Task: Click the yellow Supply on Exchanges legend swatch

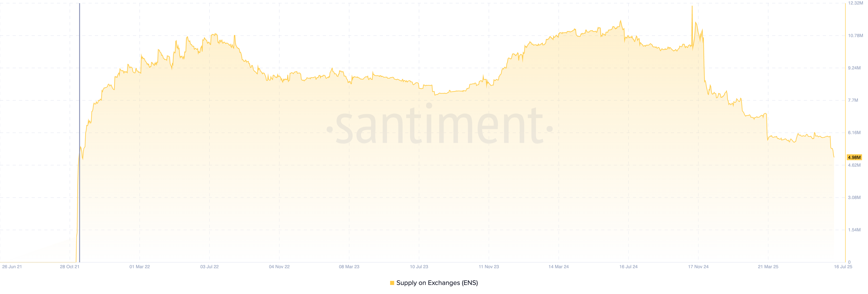Action: tap(392, 283)
